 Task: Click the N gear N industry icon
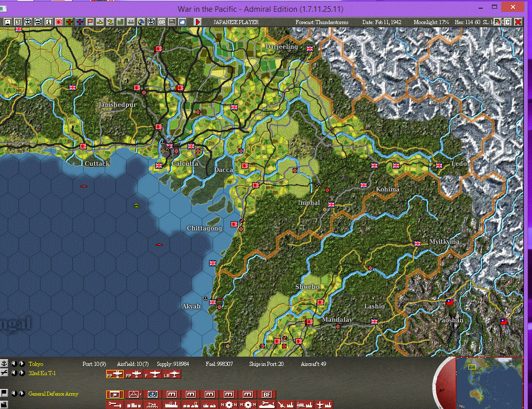pyautogui.click(x=229, y=405)
